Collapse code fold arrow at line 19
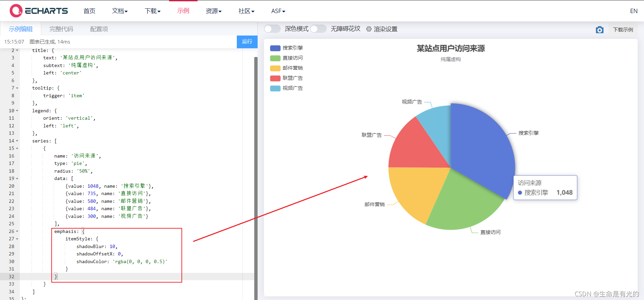The height and width of the screenshot is (300, 644). click(x=17, y=179)
